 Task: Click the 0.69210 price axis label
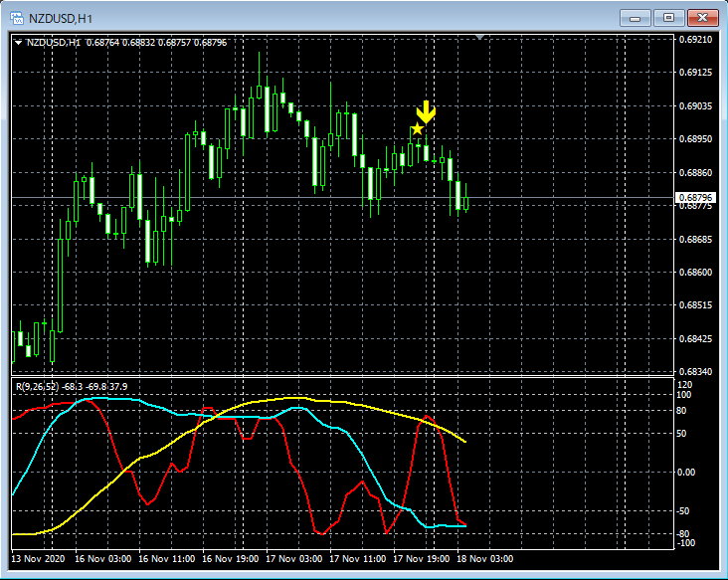tap(696, 40)
